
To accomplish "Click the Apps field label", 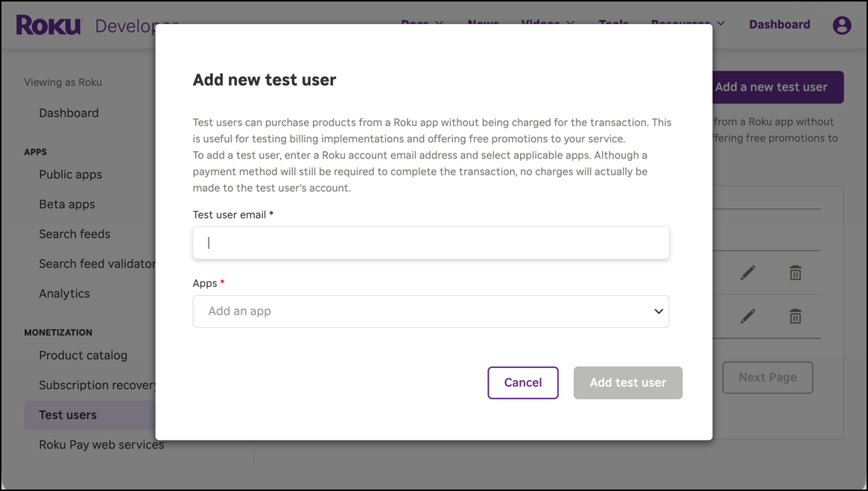I will (208, 283).
